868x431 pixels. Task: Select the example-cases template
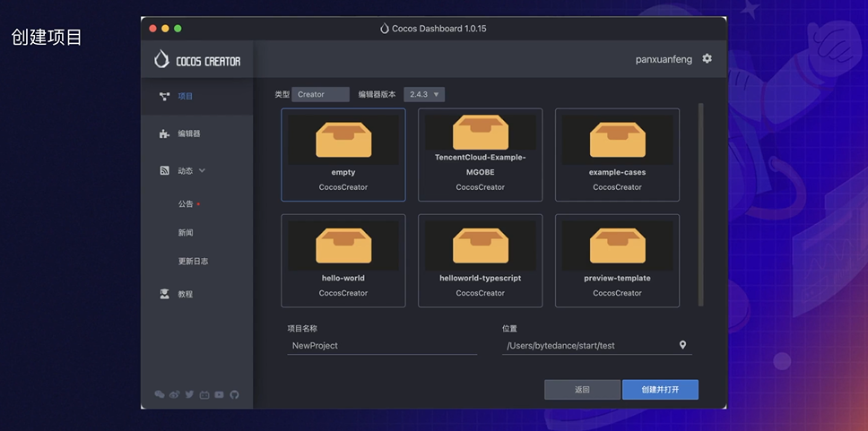tap(617, 154)
